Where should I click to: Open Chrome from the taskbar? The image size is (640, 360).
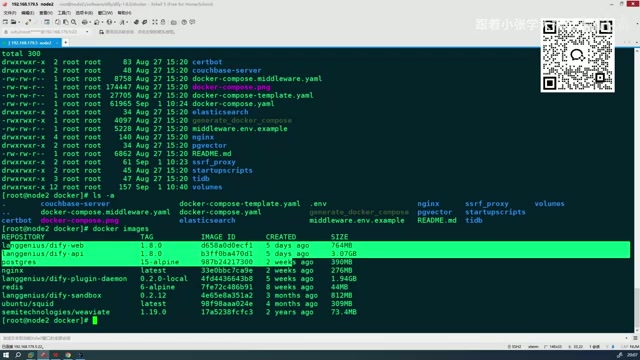(68, 355)
